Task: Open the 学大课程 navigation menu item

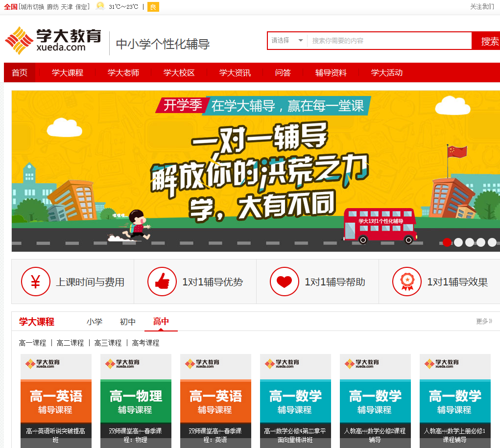Action: [x=68, y=72]
